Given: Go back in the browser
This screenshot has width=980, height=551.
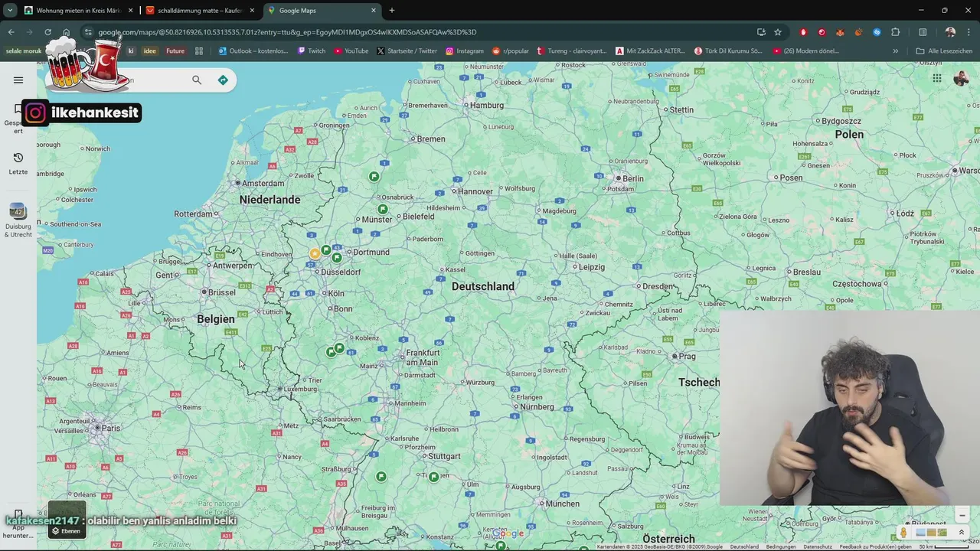Looking at the screenshot, I should click(11, 32).
